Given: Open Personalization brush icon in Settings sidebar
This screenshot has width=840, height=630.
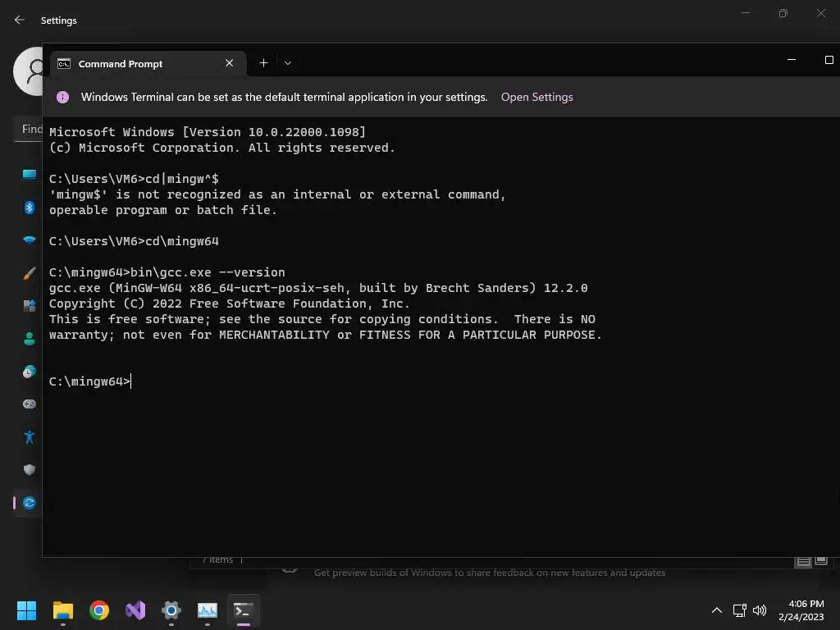Looking at the screenshot, I should (x=30, y=273).
